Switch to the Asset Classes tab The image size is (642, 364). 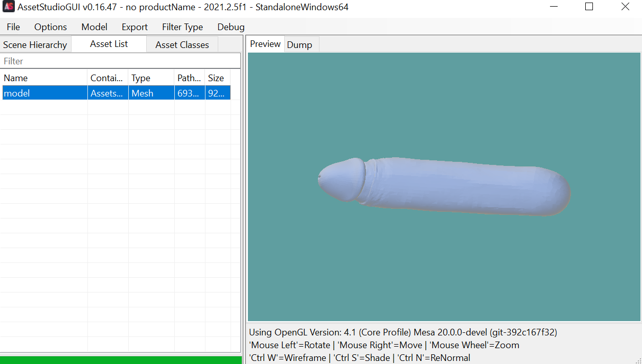pos(182,45)
